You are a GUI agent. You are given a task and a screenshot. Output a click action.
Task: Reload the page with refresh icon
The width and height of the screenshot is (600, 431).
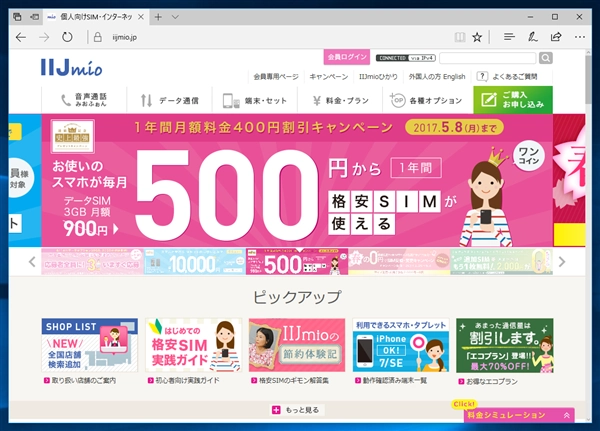67,37
